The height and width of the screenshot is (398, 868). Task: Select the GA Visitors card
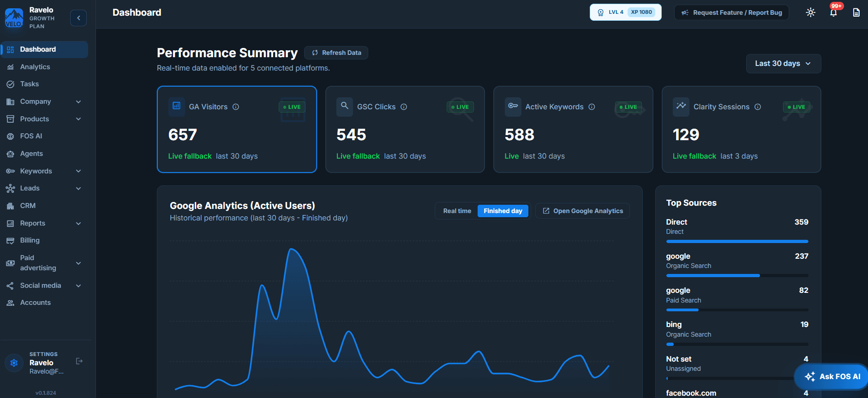(x=237, y=130)
